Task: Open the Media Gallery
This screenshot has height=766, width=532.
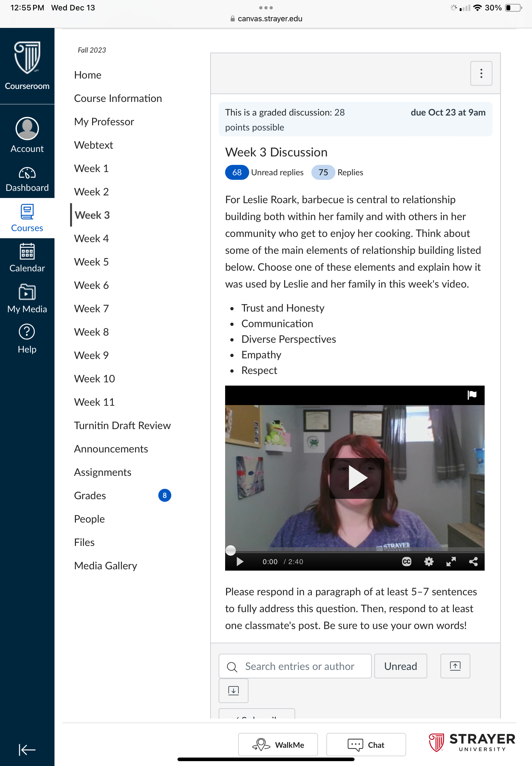Action: [106, 566]
